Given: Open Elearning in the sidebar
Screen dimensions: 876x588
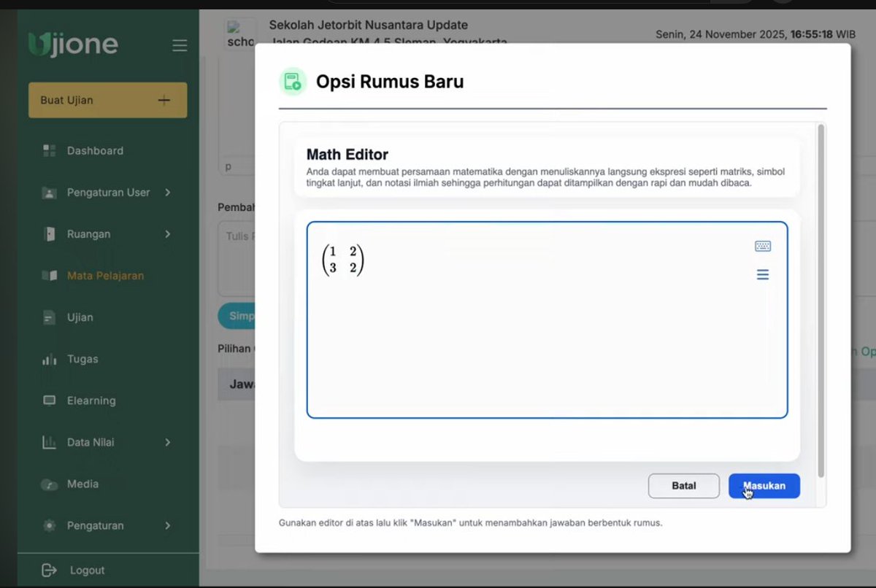Looking at the screenshot, I should (91, 401).
